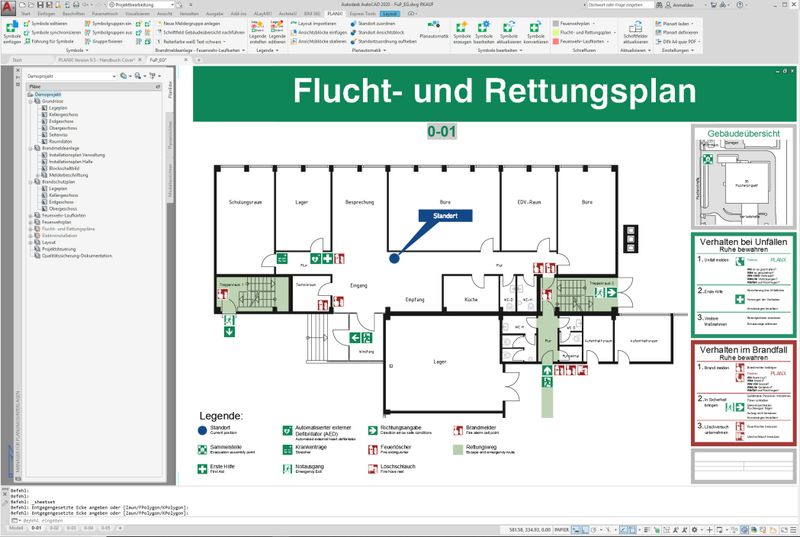Click Planart definieren

(677, 32)
